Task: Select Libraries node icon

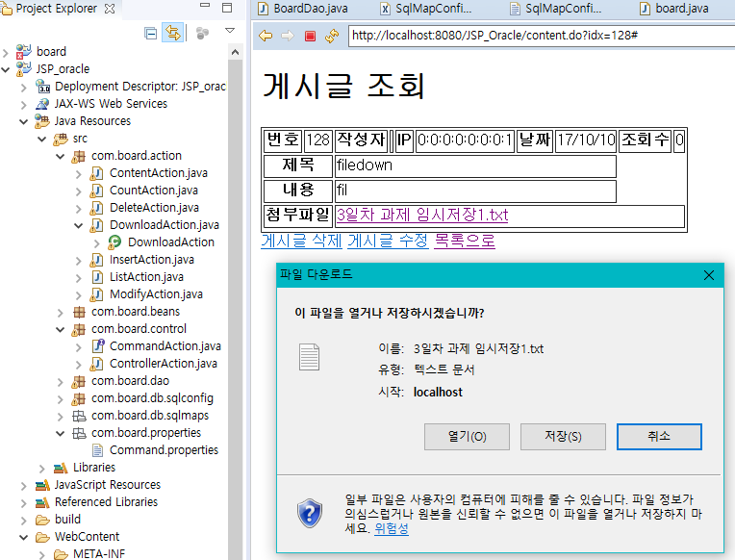Action: [x=61, y=468]
